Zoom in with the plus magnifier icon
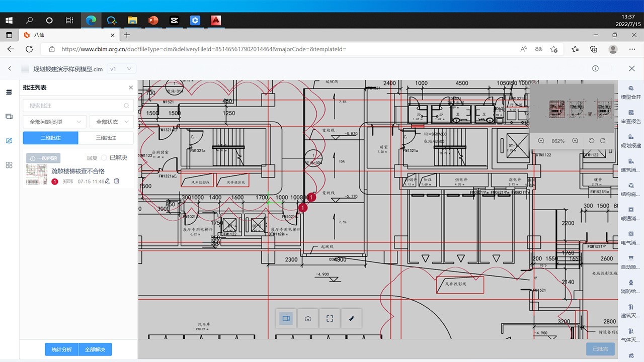 pyautogui.click(x=575, y=141)
